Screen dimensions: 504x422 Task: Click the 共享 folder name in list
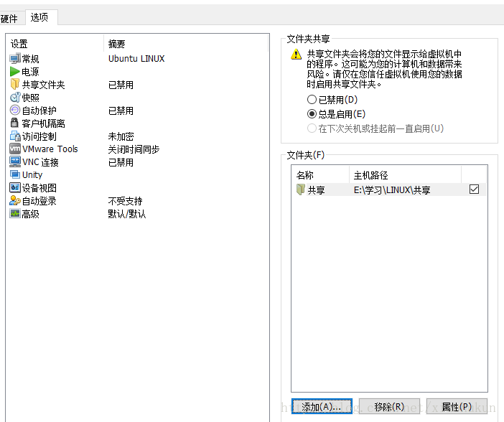point(317,190)
